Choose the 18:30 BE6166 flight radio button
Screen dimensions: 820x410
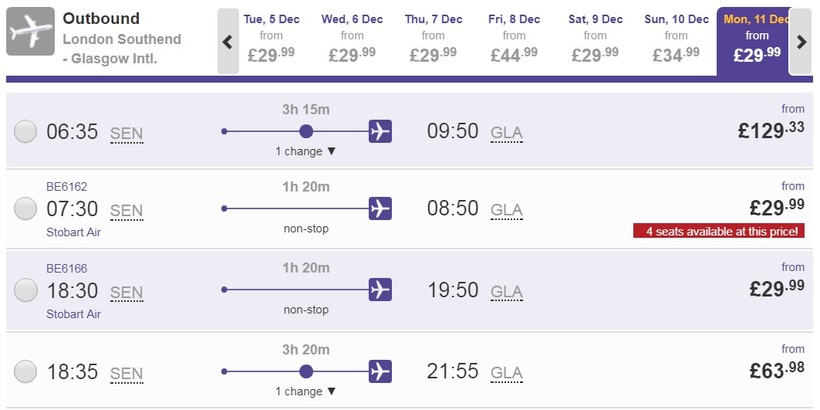26,290
